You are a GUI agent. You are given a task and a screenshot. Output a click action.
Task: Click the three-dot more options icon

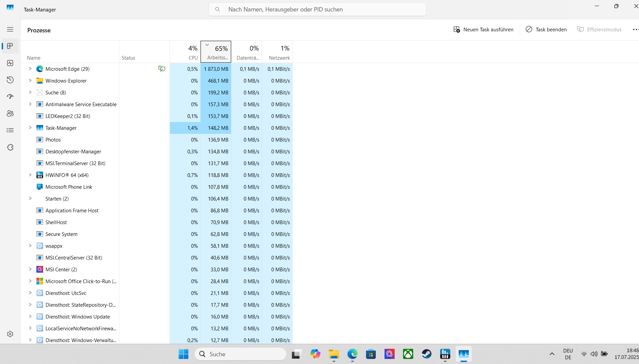(x=635, y=30)
